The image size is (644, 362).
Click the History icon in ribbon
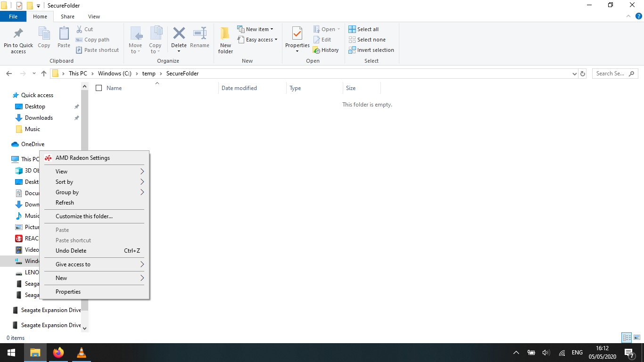click(x=325, y=50)
